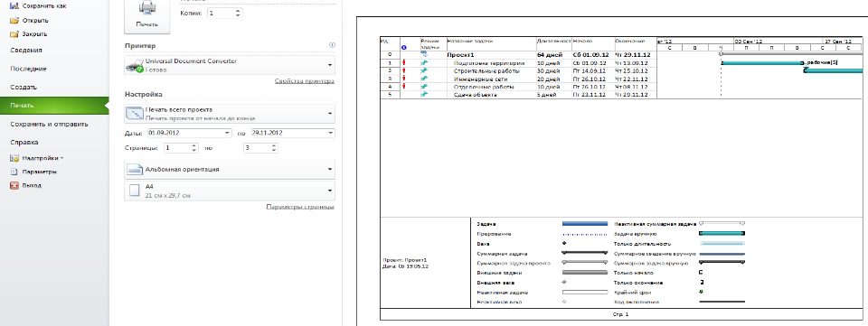Click the Проект1 summary row in the preview
868x326 pixels.
click(518, 55)
